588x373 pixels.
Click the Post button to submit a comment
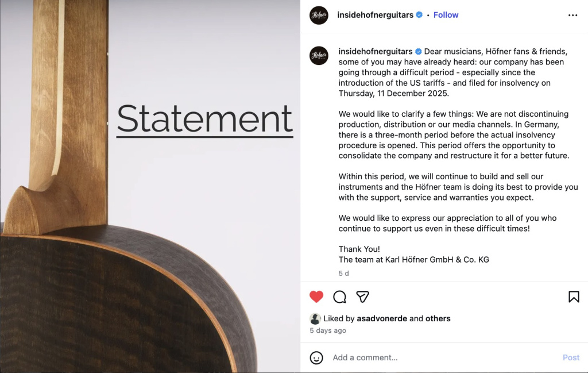click(571, 357)
